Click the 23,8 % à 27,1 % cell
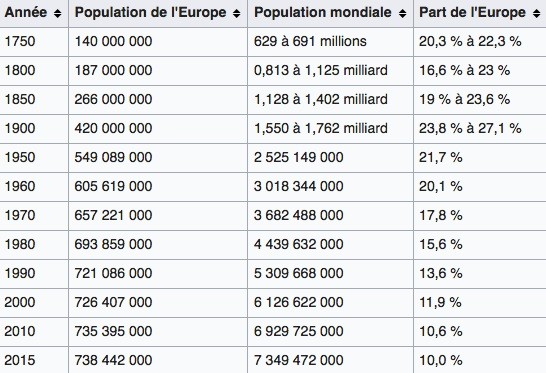 tap(480, 128)
